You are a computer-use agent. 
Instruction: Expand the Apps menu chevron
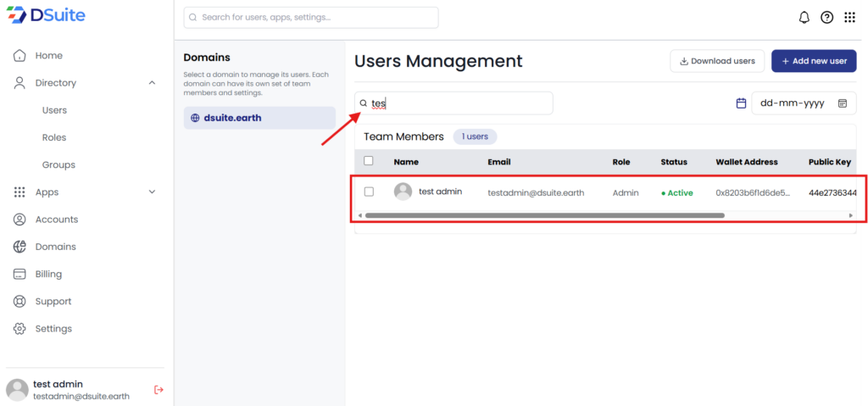[152, 192]
